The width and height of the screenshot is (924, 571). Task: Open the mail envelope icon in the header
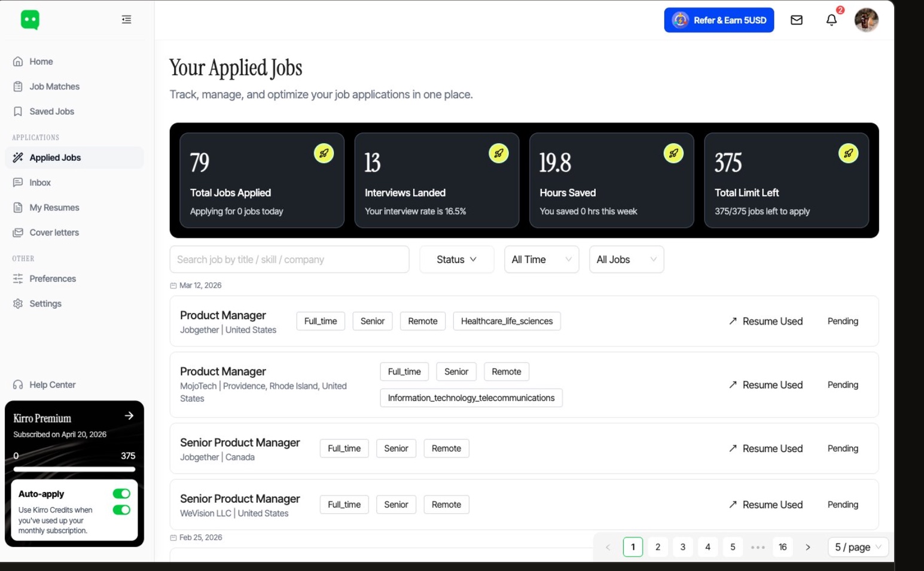click(x=797, y=20)
